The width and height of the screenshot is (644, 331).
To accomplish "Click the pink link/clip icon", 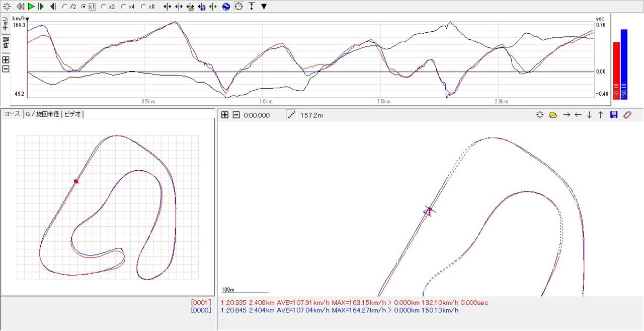I will [627, 115].
